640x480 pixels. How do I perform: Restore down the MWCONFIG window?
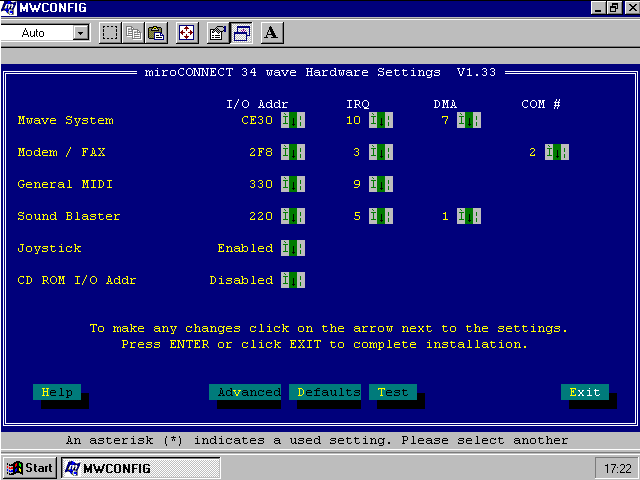[614, 8]
